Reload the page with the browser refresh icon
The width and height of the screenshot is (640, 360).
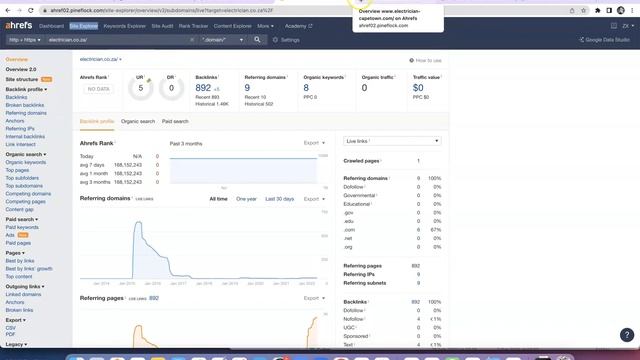[31, 10]
